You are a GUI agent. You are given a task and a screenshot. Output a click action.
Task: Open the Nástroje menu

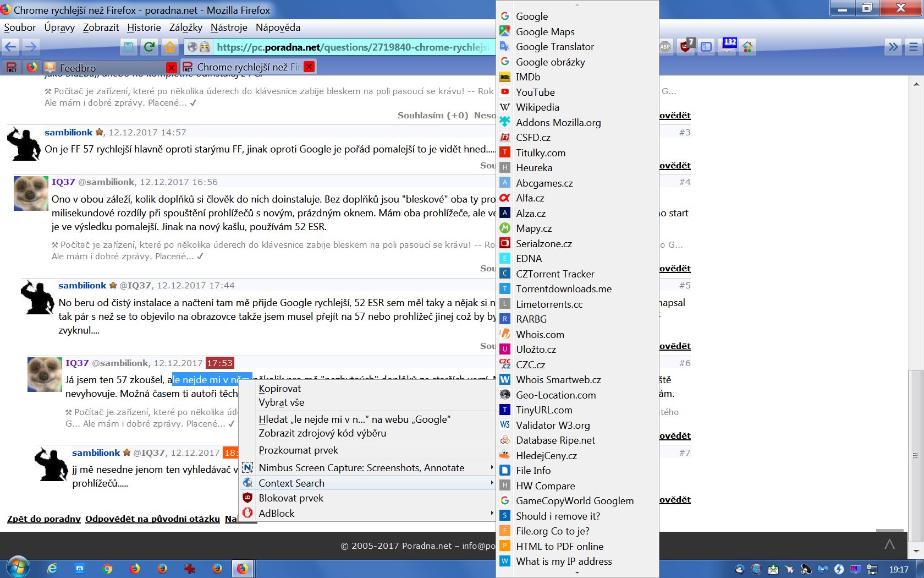[229, 28]
